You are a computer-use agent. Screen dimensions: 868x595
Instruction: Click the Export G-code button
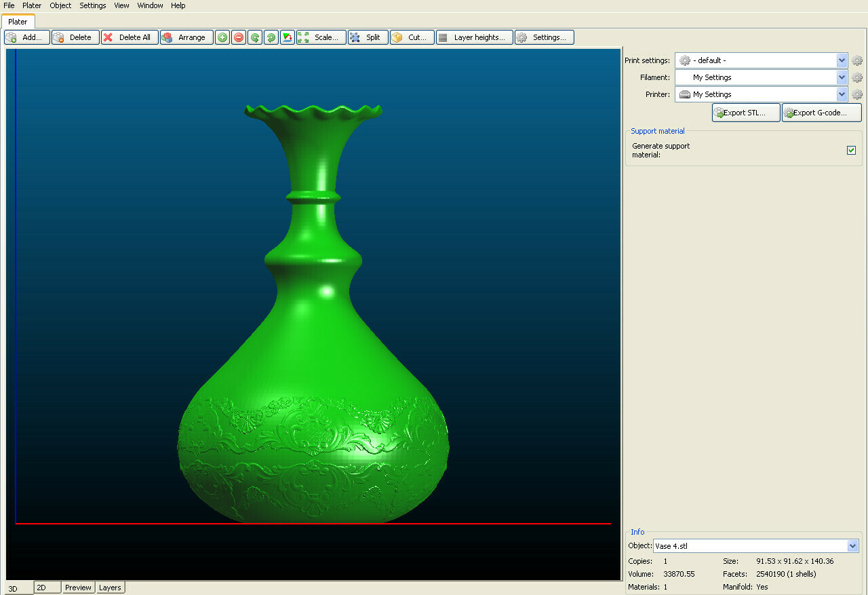821,113
